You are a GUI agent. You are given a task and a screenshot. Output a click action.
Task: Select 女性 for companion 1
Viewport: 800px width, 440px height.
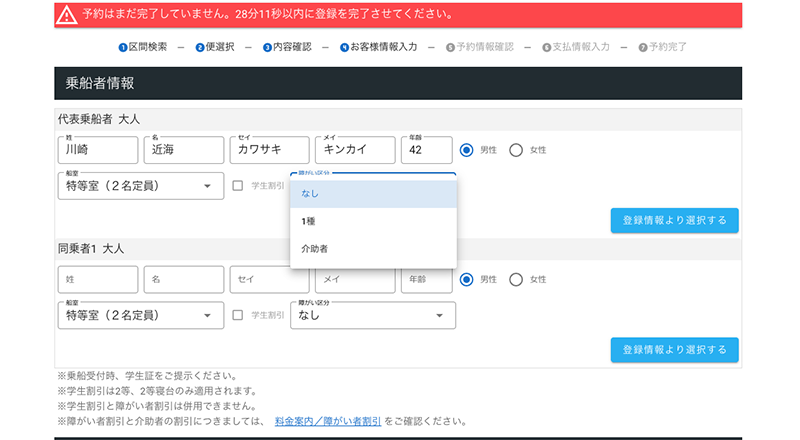(516, 279)
